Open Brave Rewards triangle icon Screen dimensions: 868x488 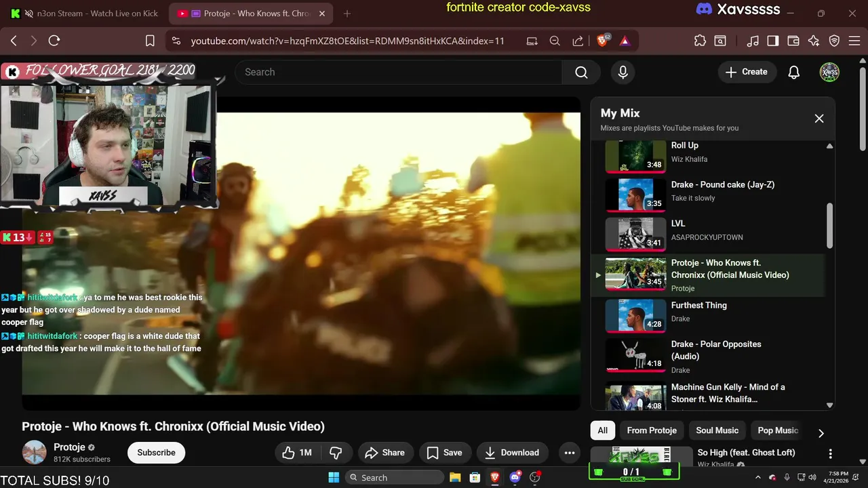[x=625, y=41]
